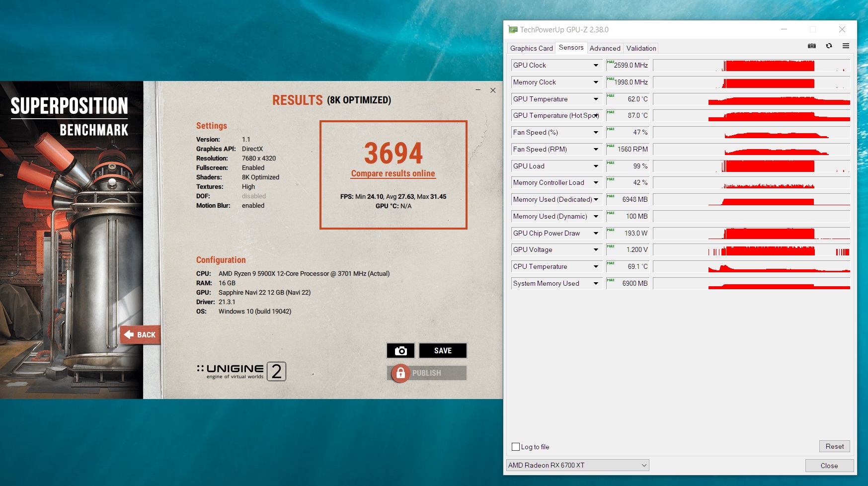Click the GPU-Z screenshot camera icon
The width and height of the screenshot is (868, 486).
(x=812, y=46)
